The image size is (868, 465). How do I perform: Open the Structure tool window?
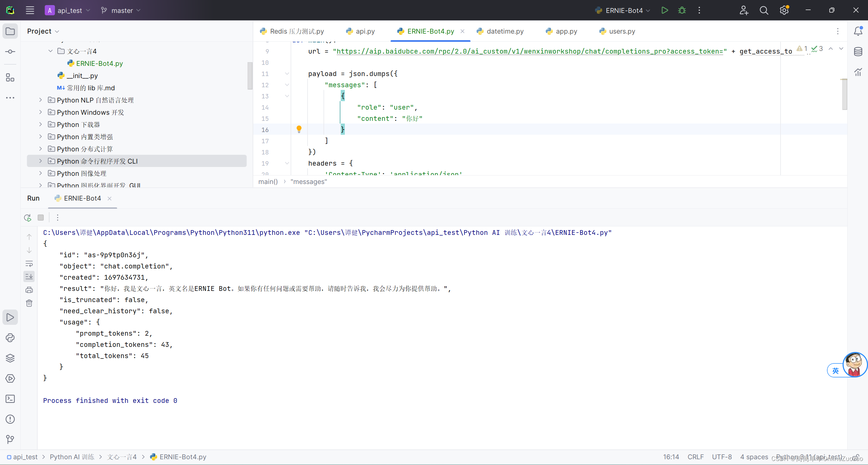[10, 78]
